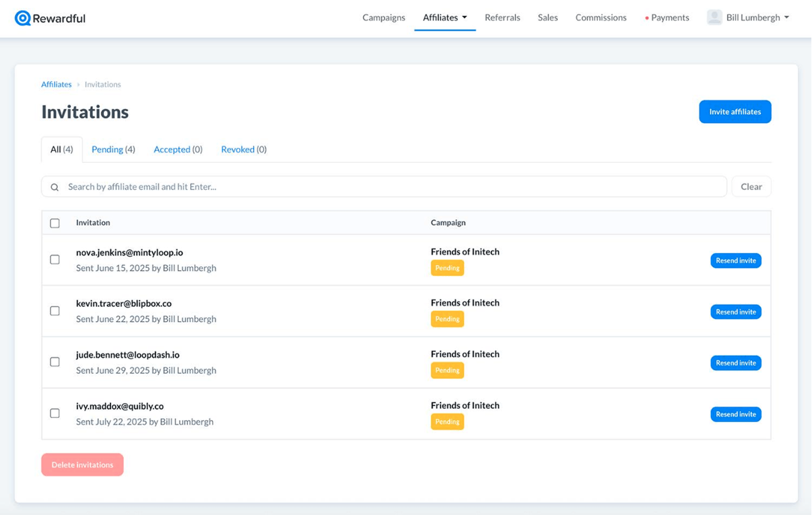Image resolution: width=812 pixels, height=515 pixels.
Task: Select the All (4) tab
Action: (61, 149)
